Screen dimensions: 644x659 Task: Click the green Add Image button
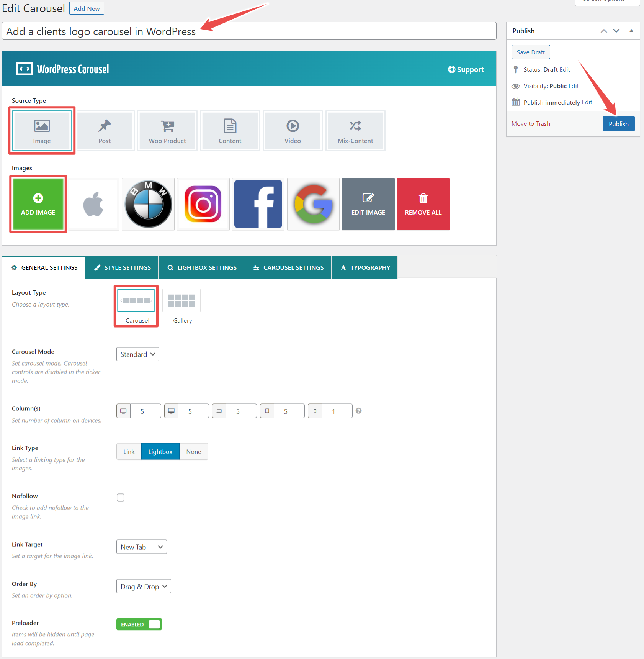(38, 204)
